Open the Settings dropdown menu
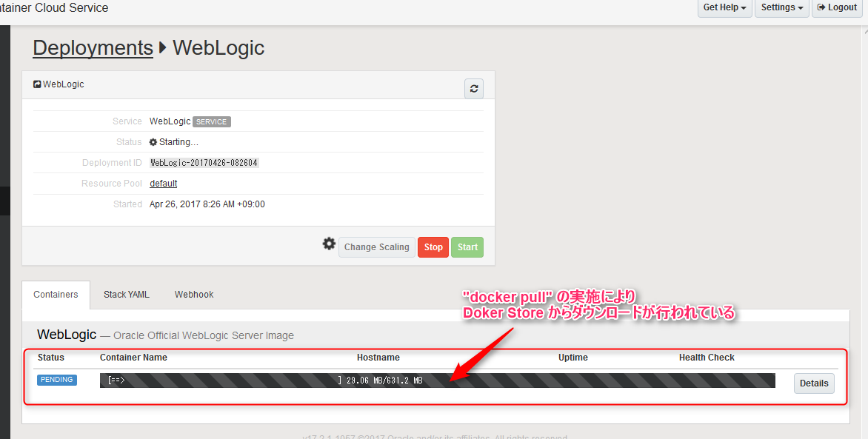 tap(782, 7)
